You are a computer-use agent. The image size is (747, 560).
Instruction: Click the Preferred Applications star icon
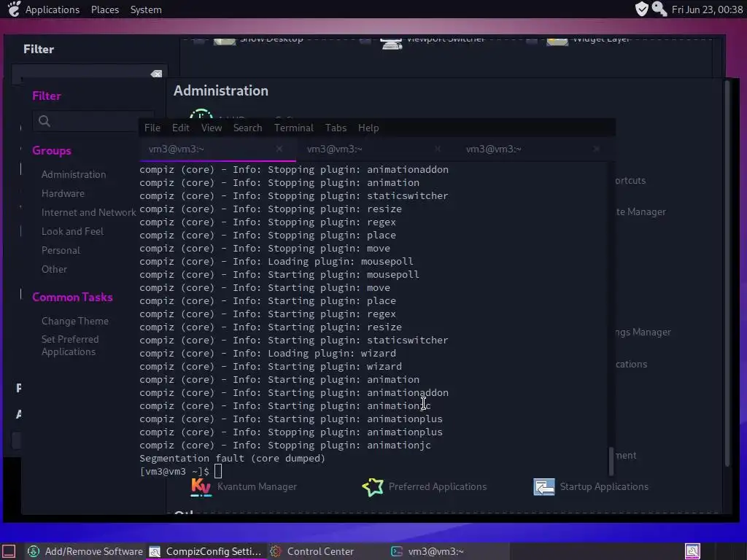click(x=373, y=486)
